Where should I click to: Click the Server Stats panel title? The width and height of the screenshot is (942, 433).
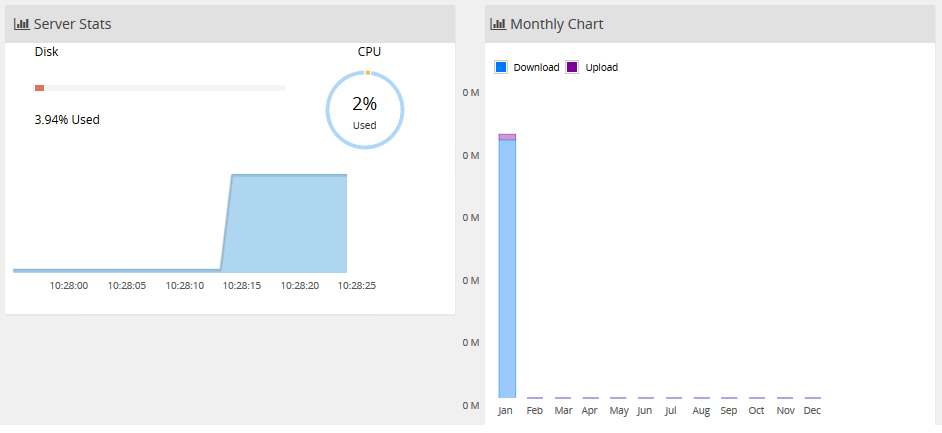pos(72,24)
